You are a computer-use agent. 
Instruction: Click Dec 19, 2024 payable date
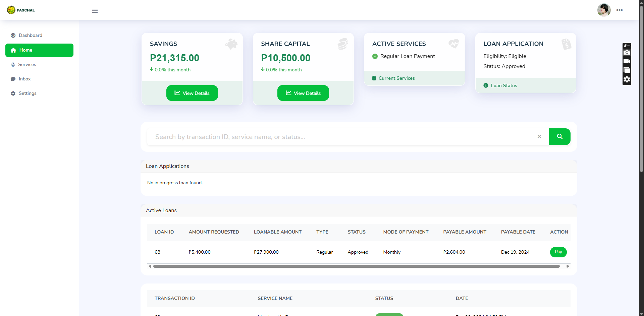[515, 252]
